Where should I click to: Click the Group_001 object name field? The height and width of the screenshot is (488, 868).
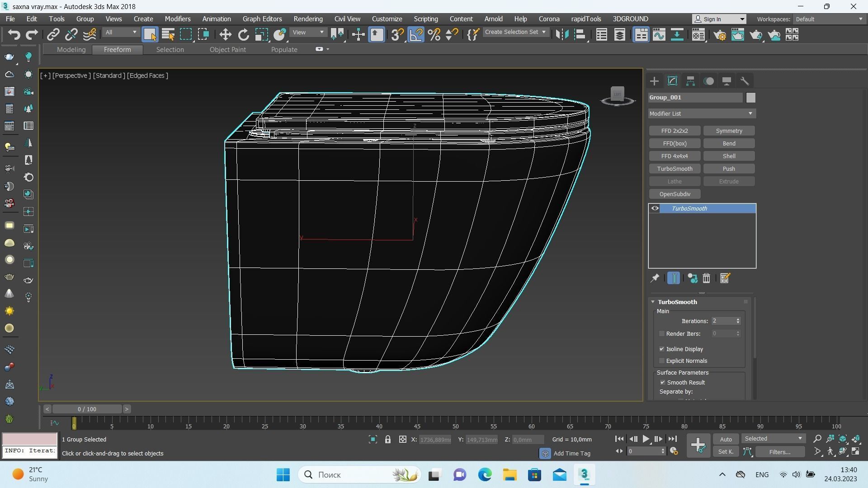tap(695, 98)
